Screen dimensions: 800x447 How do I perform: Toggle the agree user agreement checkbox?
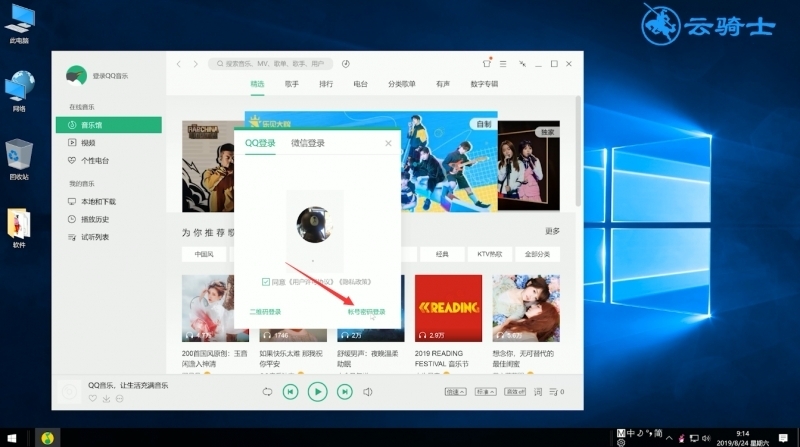coord(266,282)
